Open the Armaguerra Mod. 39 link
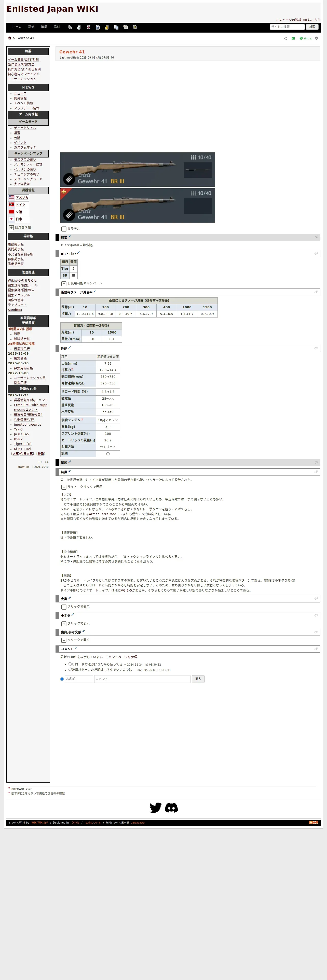The image size is (327, 980). tap(105, 514)
